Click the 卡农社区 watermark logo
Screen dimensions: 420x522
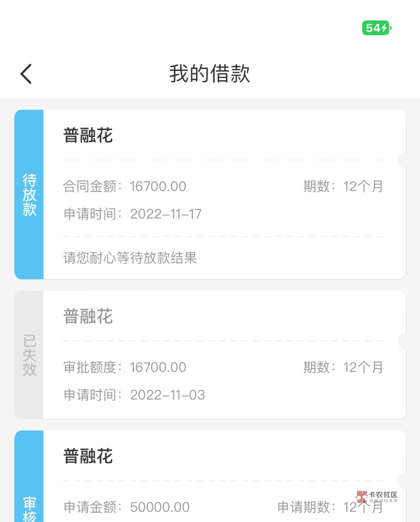point(377,497)
